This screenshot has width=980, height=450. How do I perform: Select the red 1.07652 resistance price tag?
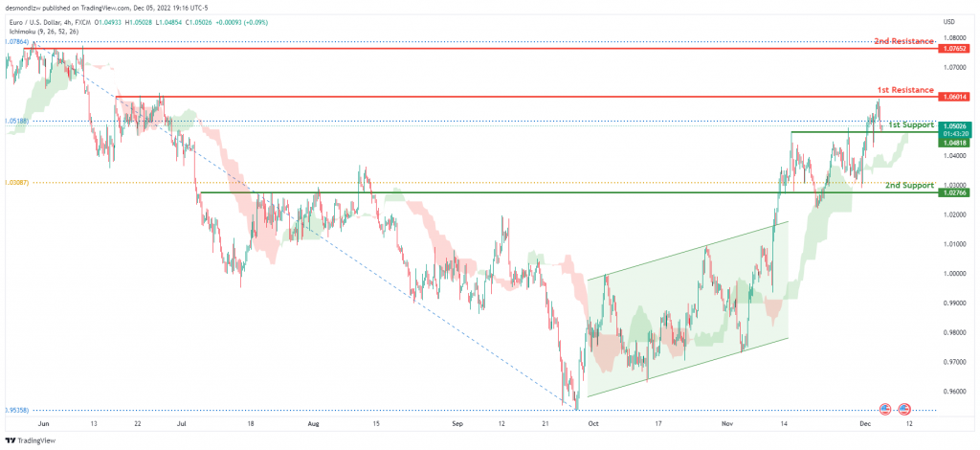coord(954,48)
